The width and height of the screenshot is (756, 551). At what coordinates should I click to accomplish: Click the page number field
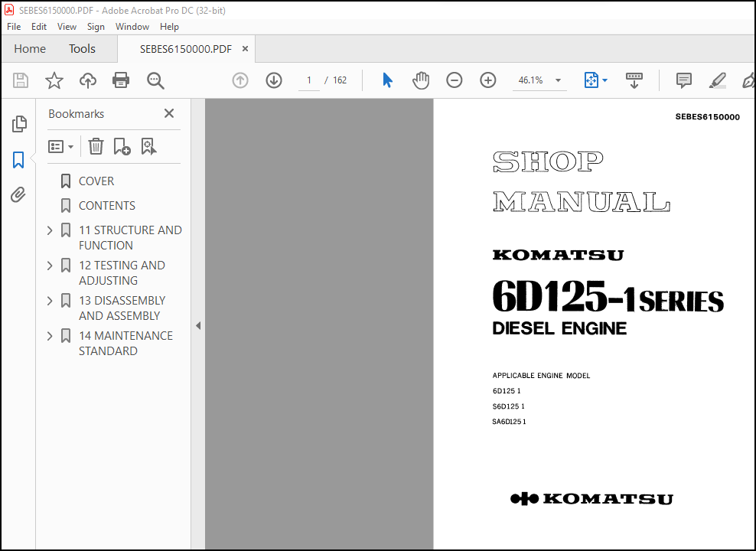pos(309,80)
